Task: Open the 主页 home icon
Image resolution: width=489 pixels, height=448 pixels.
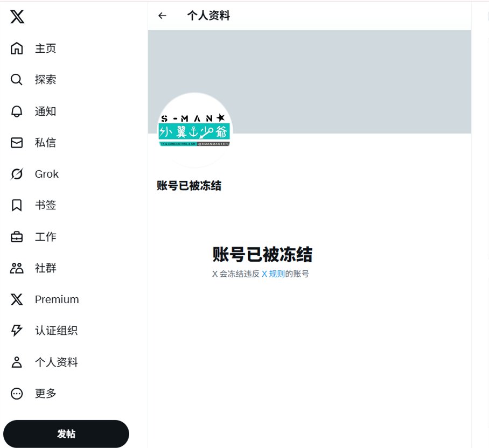Action: tap(17, 48)
